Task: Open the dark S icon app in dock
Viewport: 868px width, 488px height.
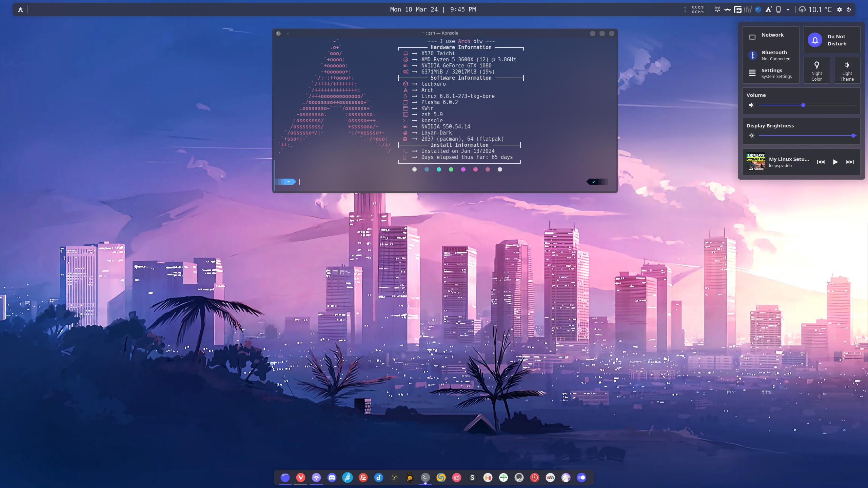Action: pos(472,477)
